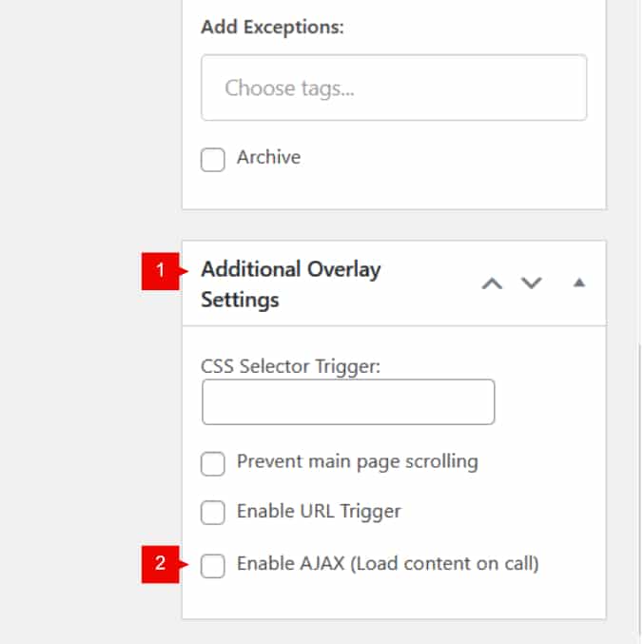Click the red number 2 annotation marker
644x644 pixels.
click(161, 564)
